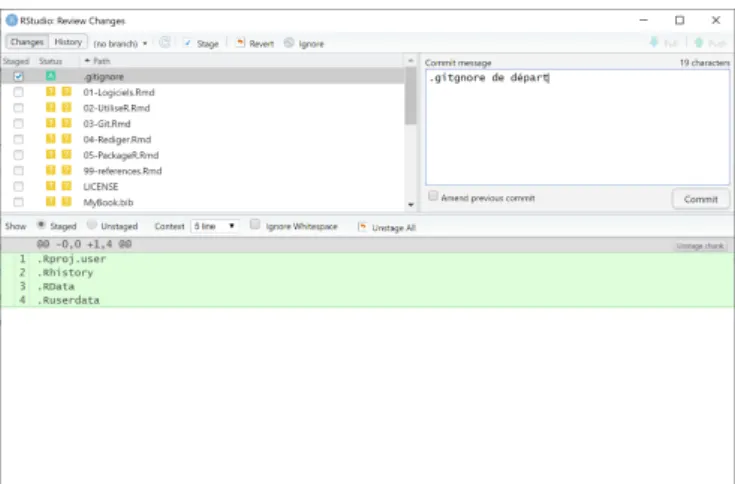735x484 pixels.
Task: Click the Unstage chunk button
Action: [x=700, y=246]
